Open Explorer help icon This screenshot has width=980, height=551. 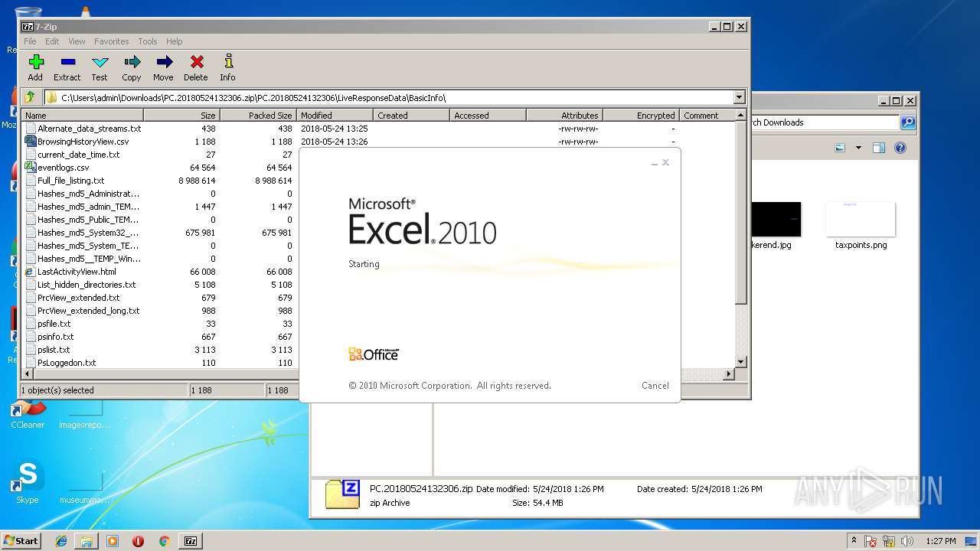[900, 148]
